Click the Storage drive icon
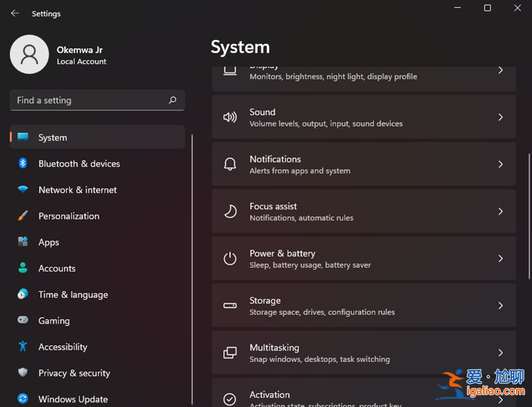Viewport: 532px width, 407px height. pyautogui.click(x=230, y=305)
